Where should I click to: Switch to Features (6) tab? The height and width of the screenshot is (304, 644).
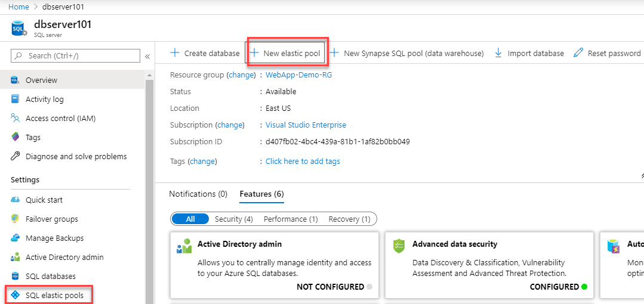coord(261,194)
